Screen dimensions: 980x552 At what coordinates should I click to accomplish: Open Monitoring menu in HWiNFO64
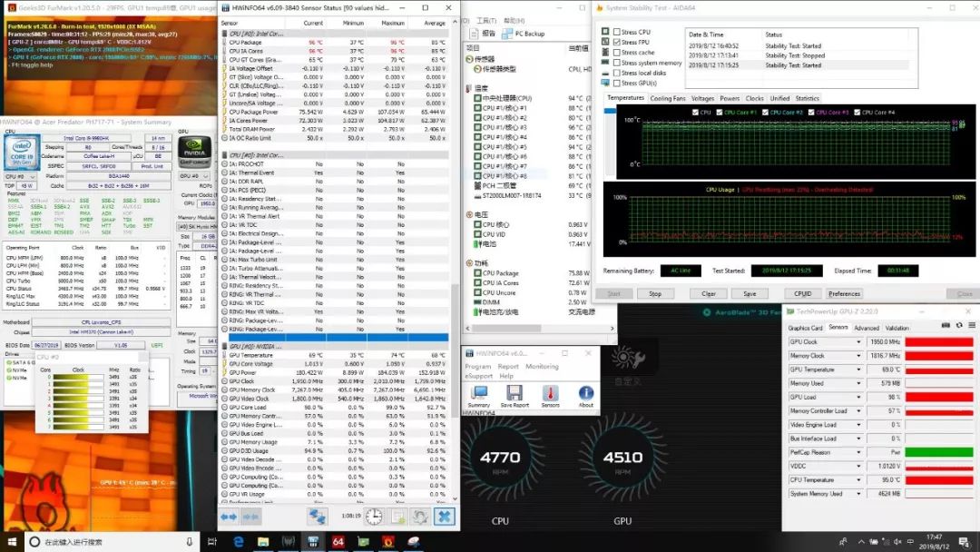[542, 366]
